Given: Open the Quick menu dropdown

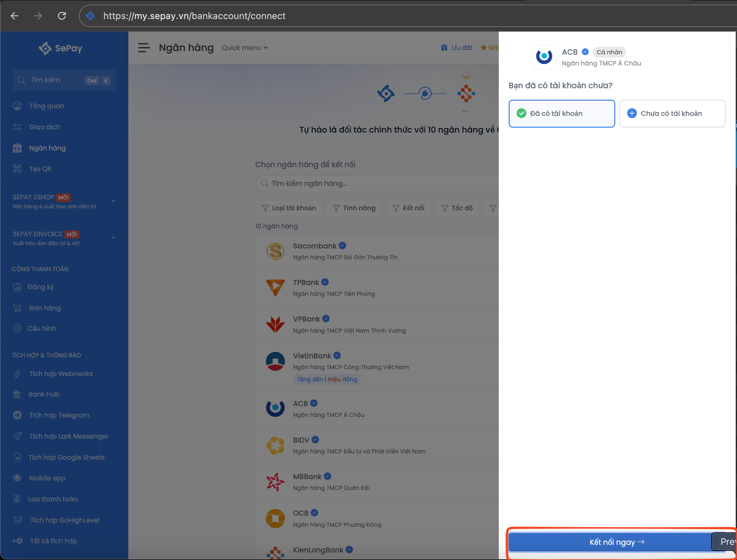Looking at the screenshot, I should [x=245, y=48].
